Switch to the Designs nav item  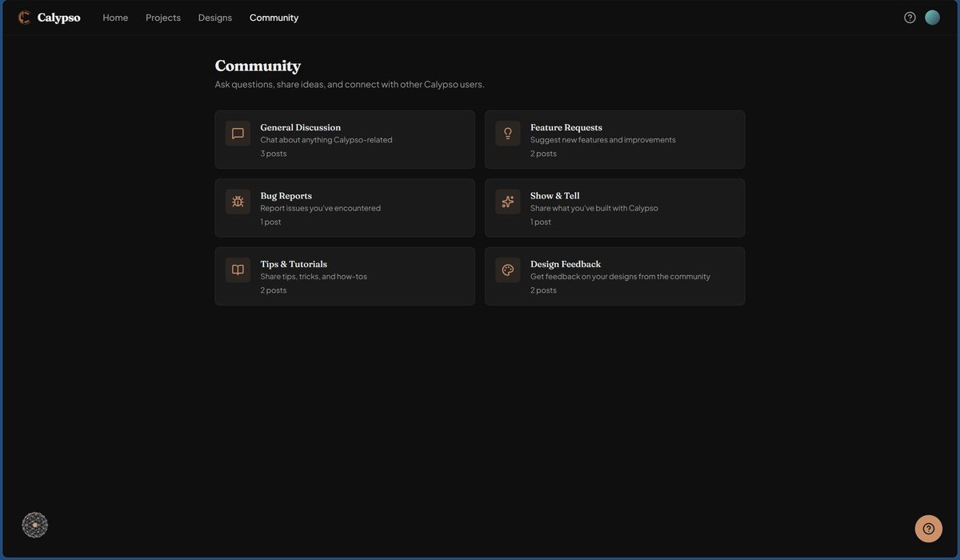[x=215, y=18]
